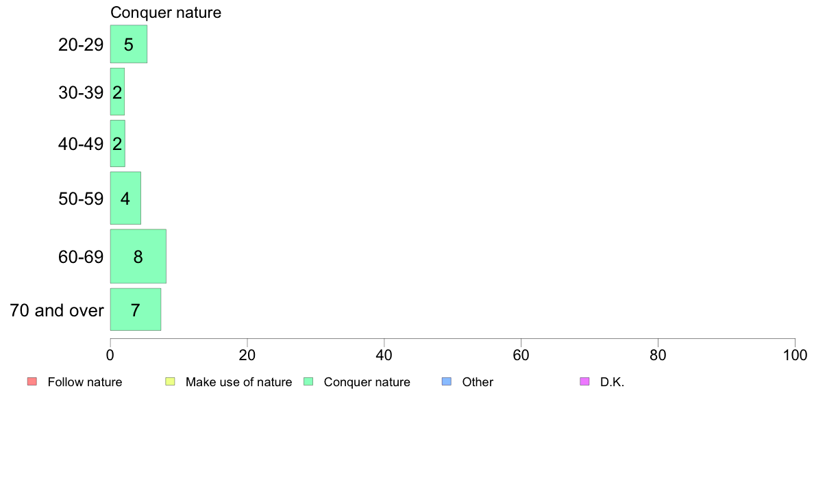The height and width of the screenshot is (504, 814).
Task: Click the Conquer nature legend label
Action: [x=367, y=382]
